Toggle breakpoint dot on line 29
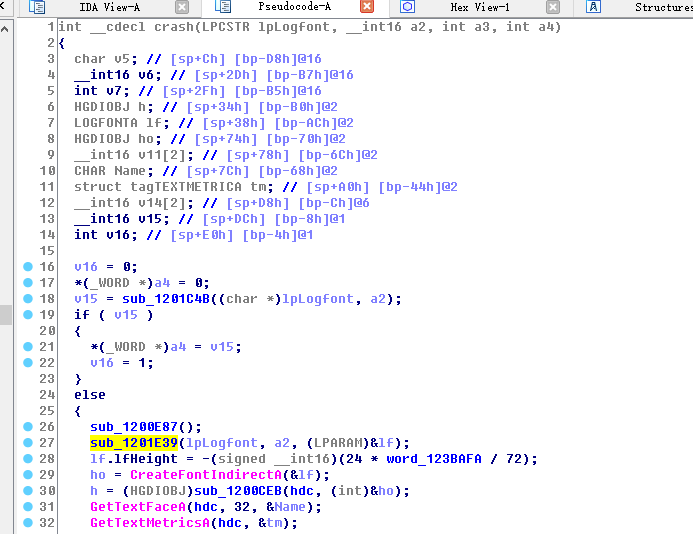Screen dimensions: 693x534 pos(28,474)
